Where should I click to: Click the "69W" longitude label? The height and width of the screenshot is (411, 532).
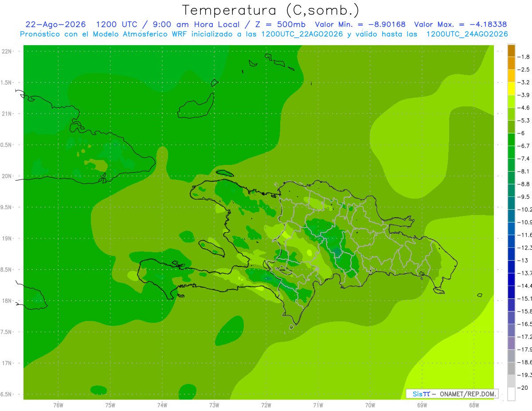pyautogui.click(x=422, y=405)
